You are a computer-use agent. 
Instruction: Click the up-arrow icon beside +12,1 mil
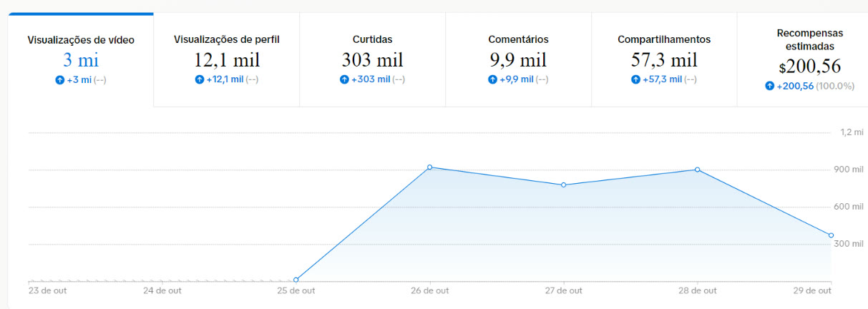[200, 79]
